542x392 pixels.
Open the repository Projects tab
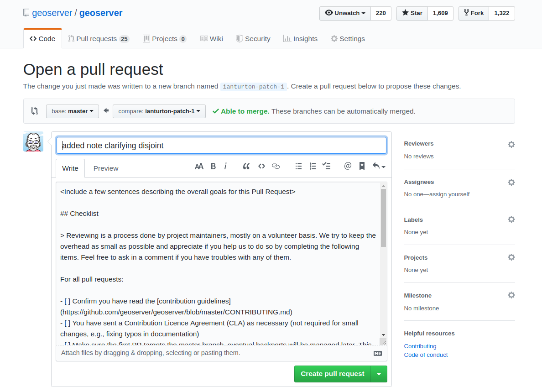165,39
